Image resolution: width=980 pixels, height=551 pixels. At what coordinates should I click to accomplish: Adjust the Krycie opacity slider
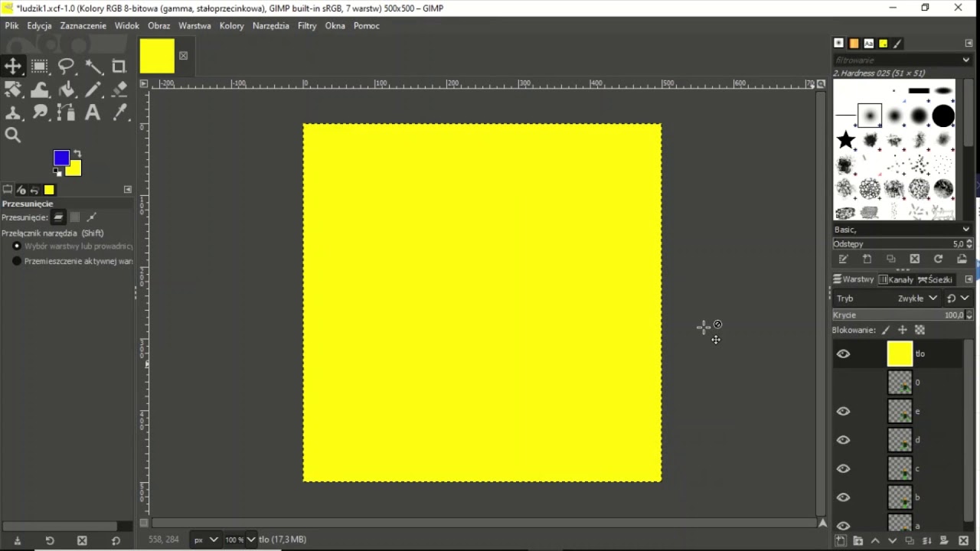click(x=898, y=315)
